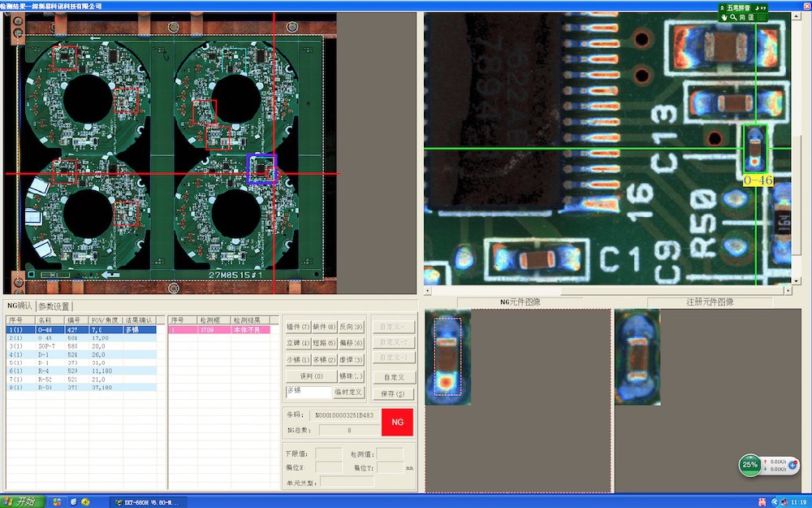This screenshot has height=508, width=812.
Task: Click the Start button on the taskbar
Action: 22,501
